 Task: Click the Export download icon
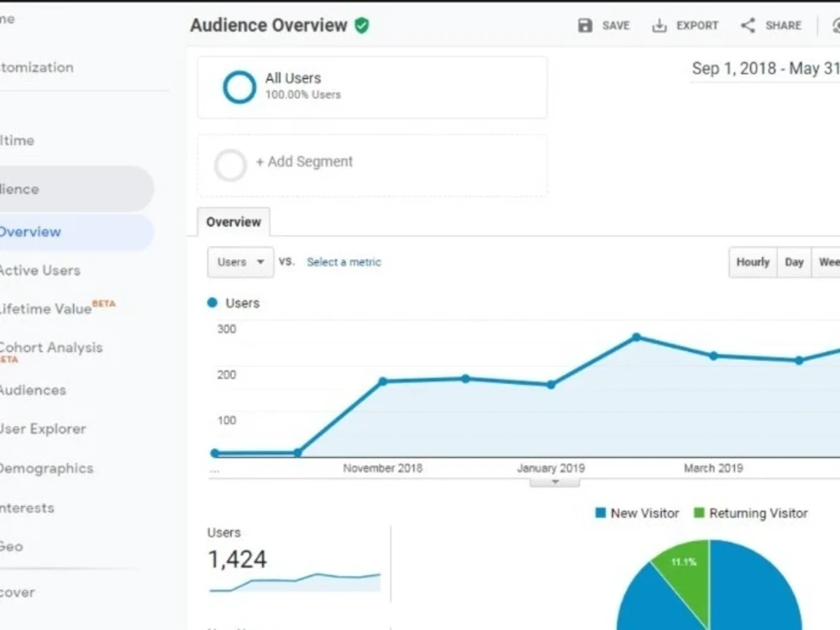659,25
